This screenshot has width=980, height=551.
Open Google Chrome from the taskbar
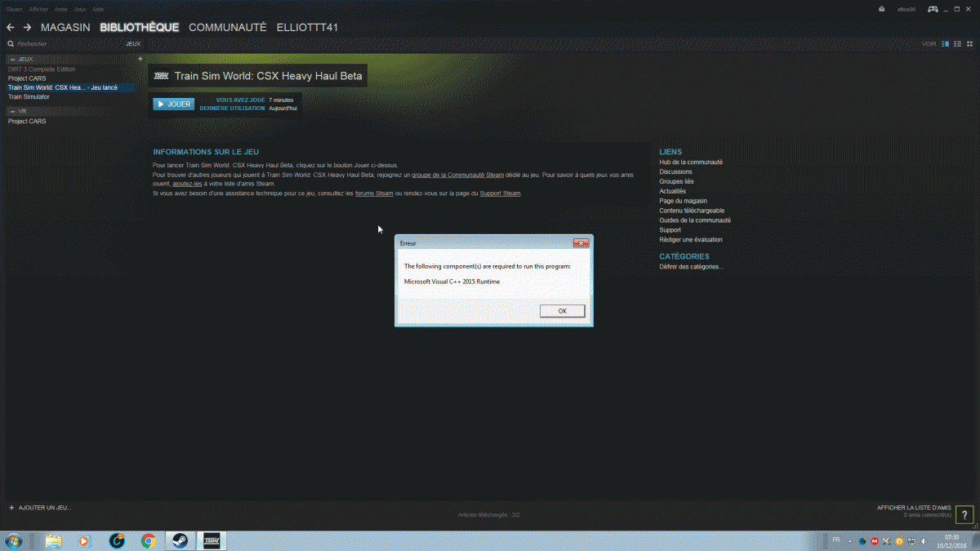(148, 540)
